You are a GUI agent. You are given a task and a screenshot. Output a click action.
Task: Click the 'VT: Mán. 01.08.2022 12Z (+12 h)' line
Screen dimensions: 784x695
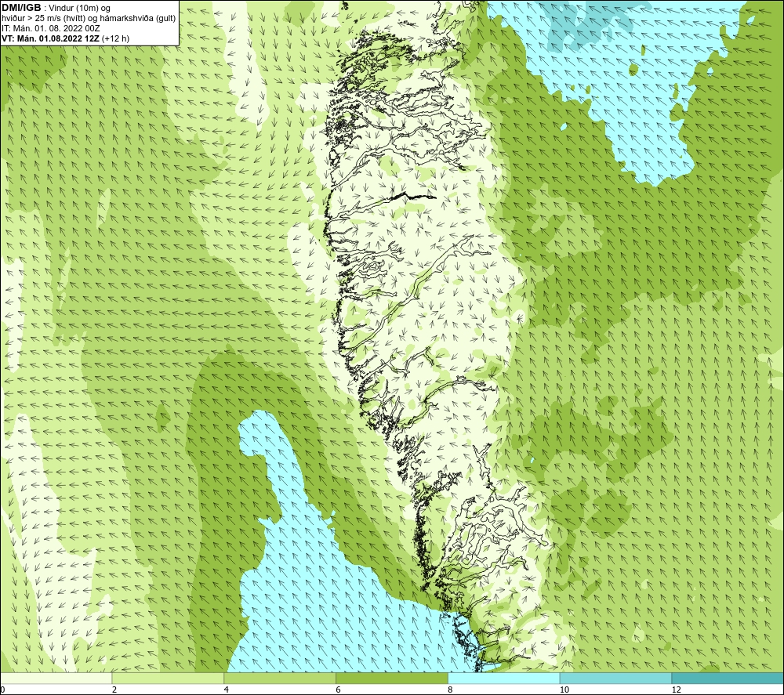pos(66,38)
